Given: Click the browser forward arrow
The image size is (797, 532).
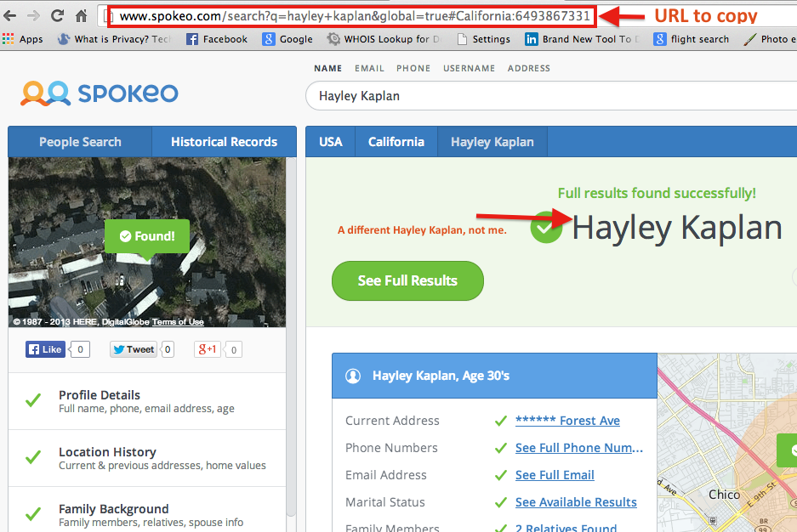Looking at the screenshot, I should pyautogui.click(x=33, y=16).
